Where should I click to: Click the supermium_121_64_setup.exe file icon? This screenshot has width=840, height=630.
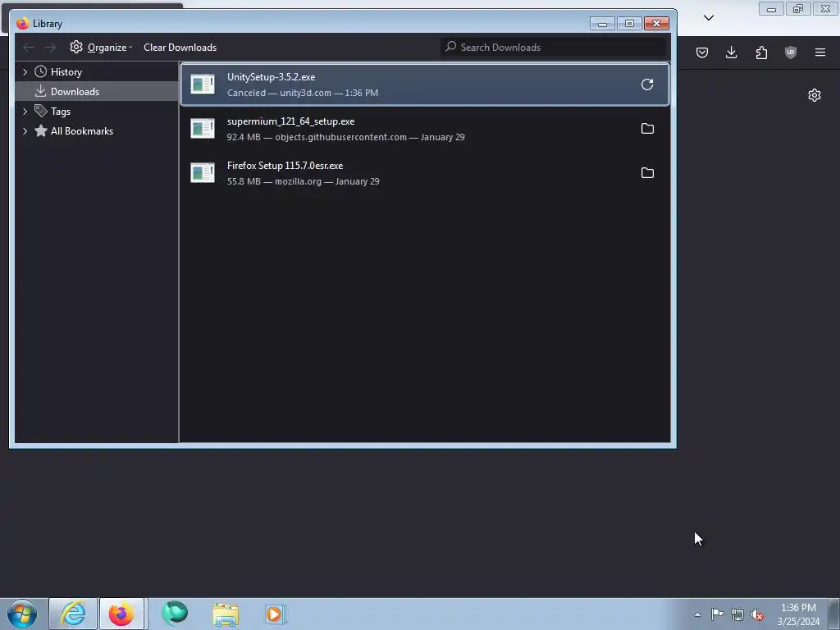point(203,129)
